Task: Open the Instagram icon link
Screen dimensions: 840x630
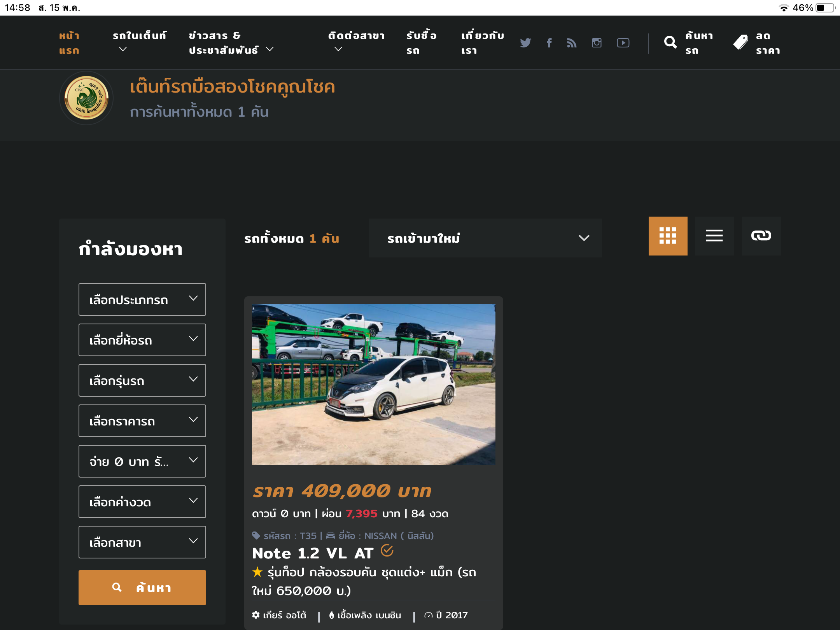Action: [x=597, y=43]
